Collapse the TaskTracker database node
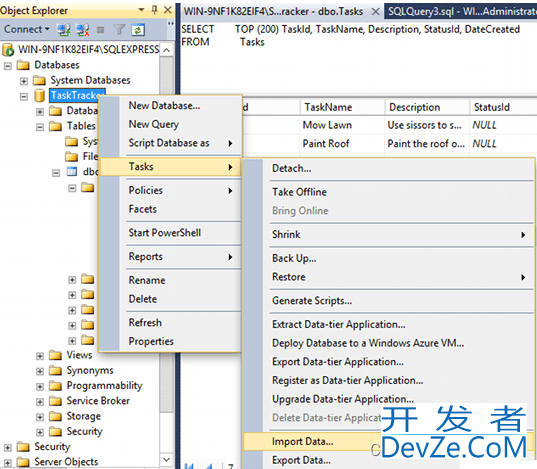 click(x=24, y=97)
